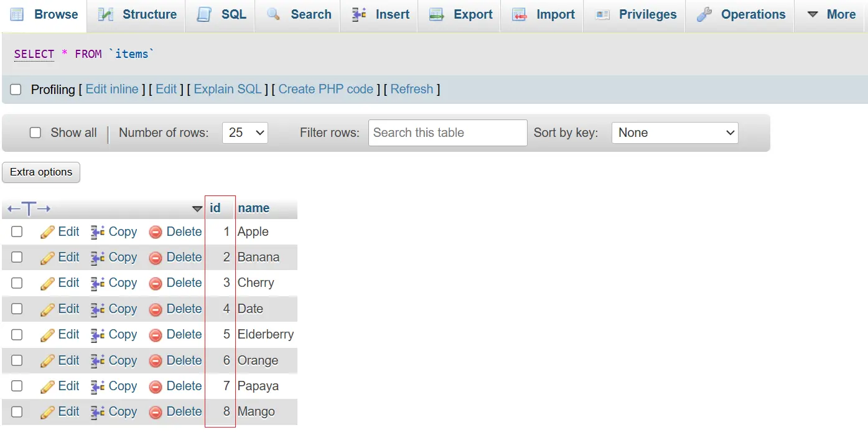This screenshot has height=435, width=868.
Task: Click the pencil icon in Papaya row
Action: tap(47, 386)
